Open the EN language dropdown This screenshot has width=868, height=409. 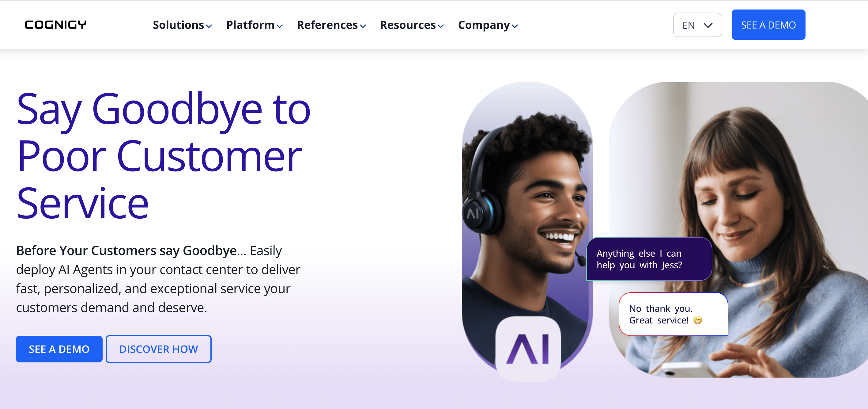click(697, 25)
